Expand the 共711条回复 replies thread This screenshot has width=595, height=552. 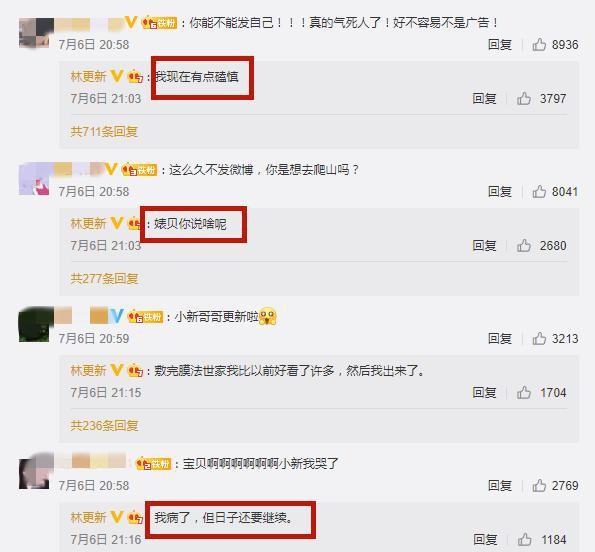point(104,132)
